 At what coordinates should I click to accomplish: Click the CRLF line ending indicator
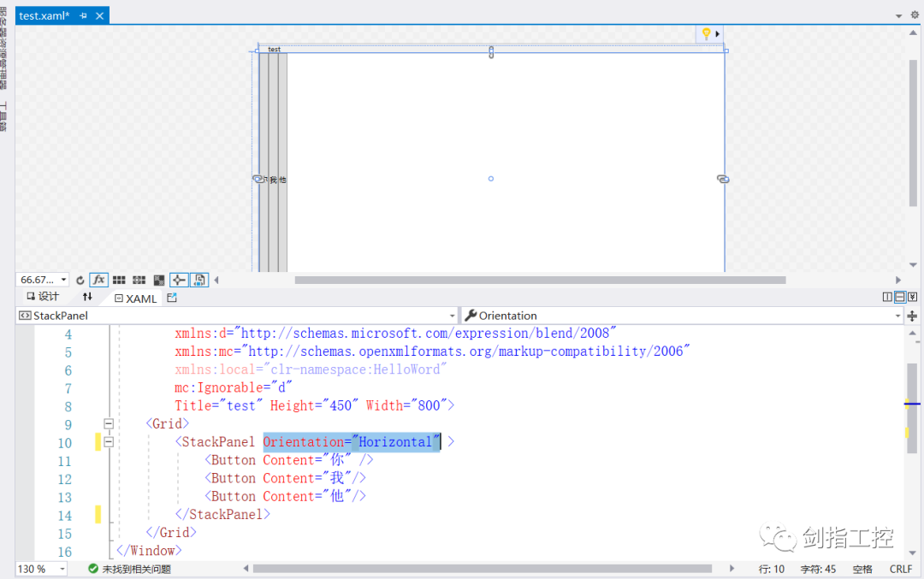(x=901, y=569)
